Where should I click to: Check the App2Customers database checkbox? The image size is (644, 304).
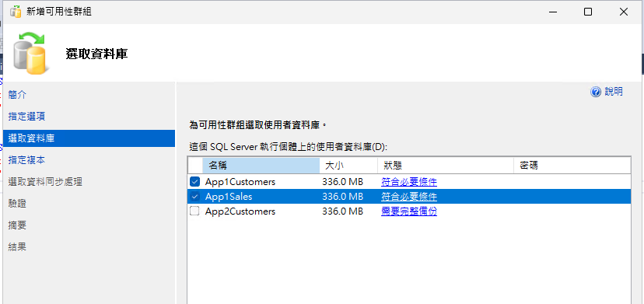194,211
